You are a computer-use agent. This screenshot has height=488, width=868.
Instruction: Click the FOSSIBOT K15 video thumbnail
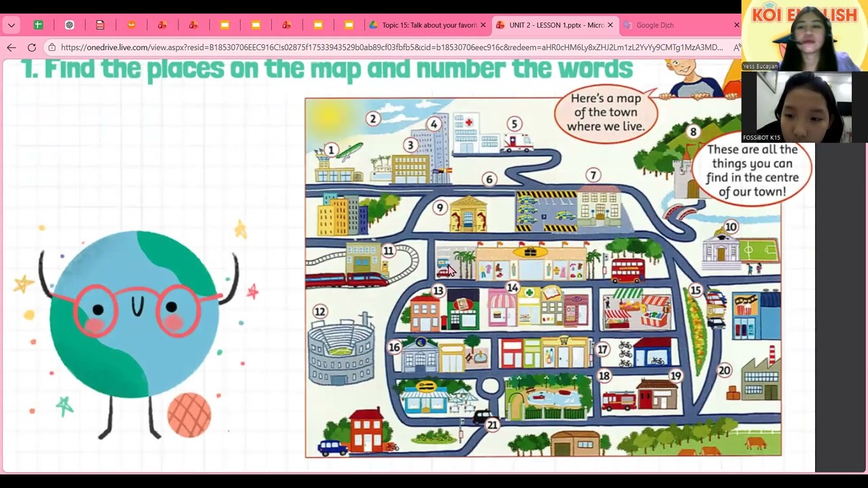(x=804, y=106)
